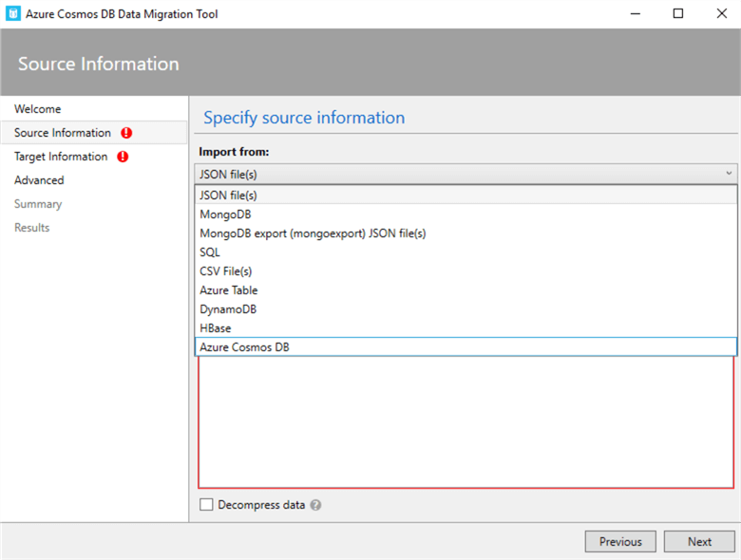Enable the Decompress data checkbox
Image resolution: width=741 pixels, height=560 pixels.
pyautogui.click(x=206, y=505)
